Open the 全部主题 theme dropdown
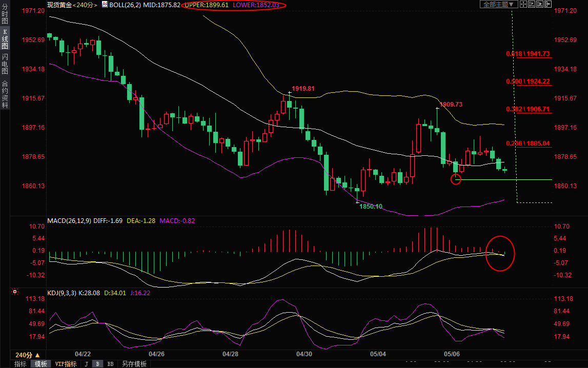 pyautogui.click(x=498, y=4)
